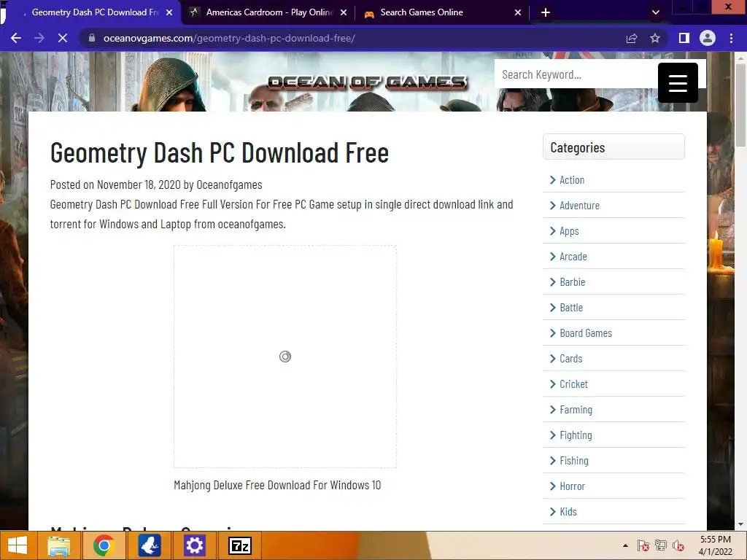Click the Ocean of Games logo

click(368, 82)
